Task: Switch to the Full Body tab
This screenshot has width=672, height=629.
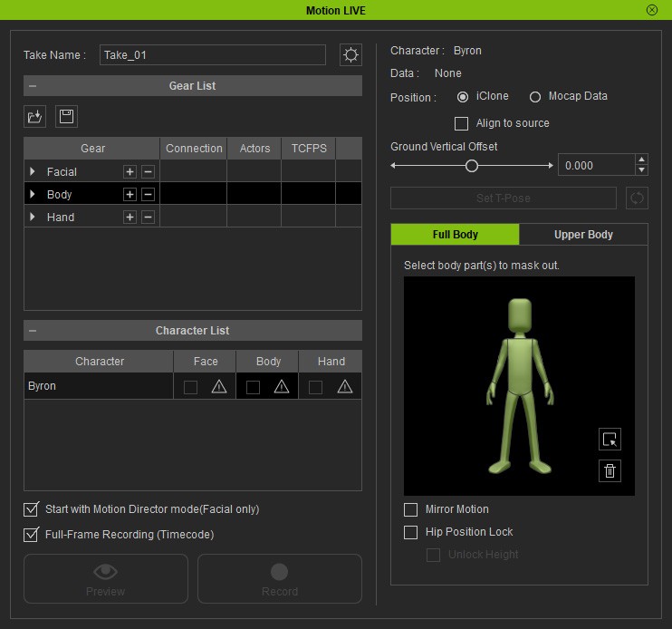Action: [456, 235]
